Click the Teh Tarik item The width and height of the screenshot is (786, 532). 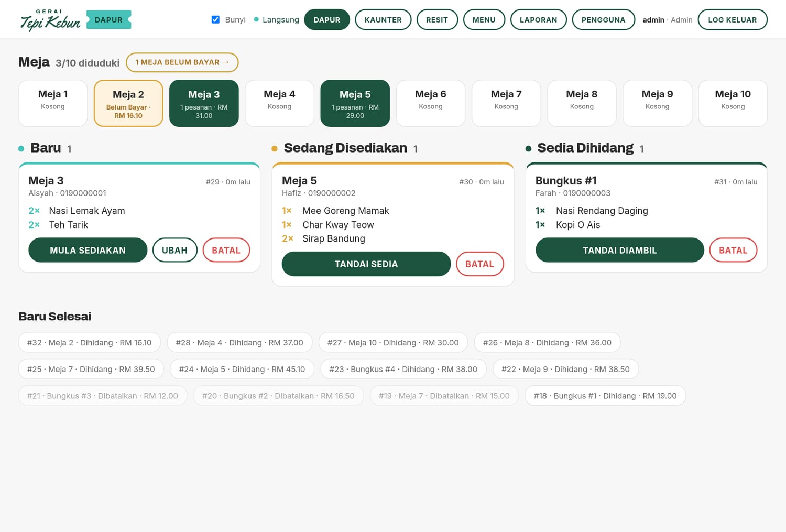[69, 225]
